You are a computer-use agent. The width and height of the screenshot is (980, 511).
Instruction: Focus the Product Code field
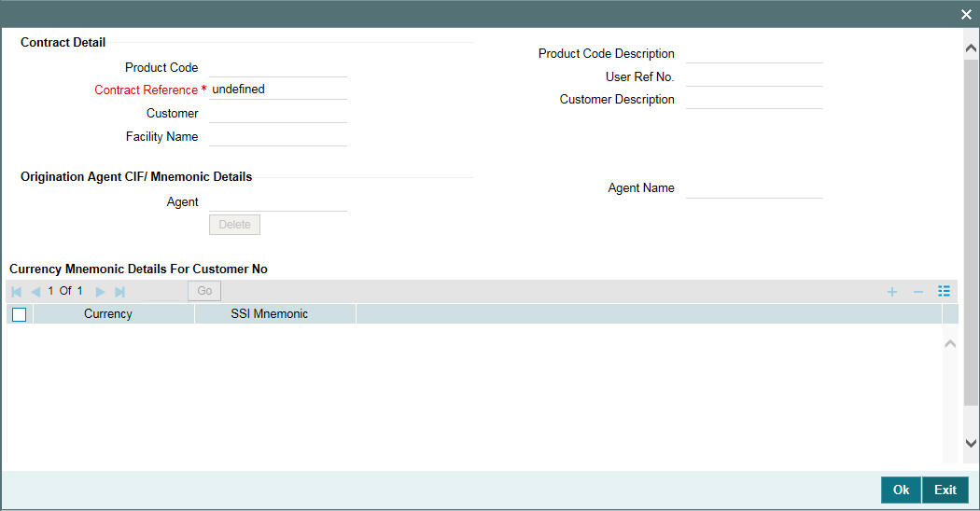pos(278,67)
